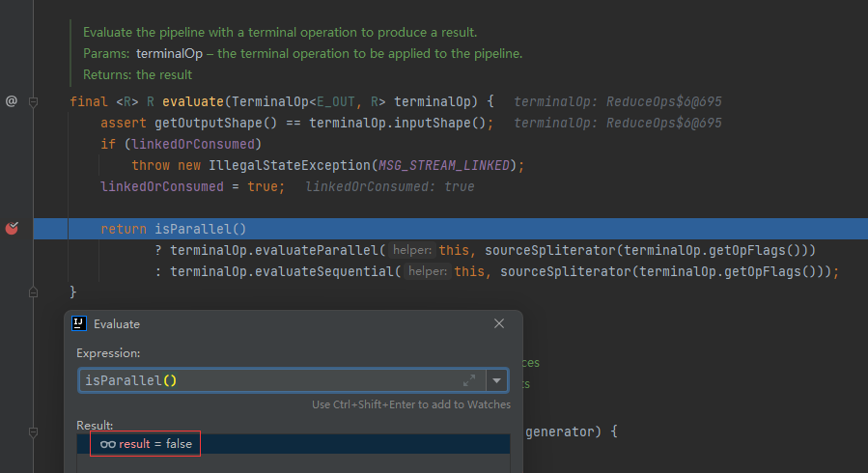Click the @ gutter icon beside evaluate method
The height and width of the screenshot is (473, 868).
click(x=12, y=100)
